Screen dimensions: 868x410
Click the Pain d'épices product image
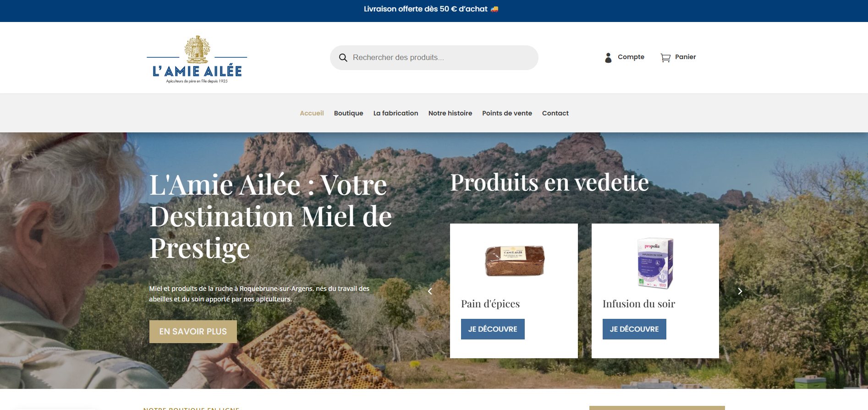515,261
